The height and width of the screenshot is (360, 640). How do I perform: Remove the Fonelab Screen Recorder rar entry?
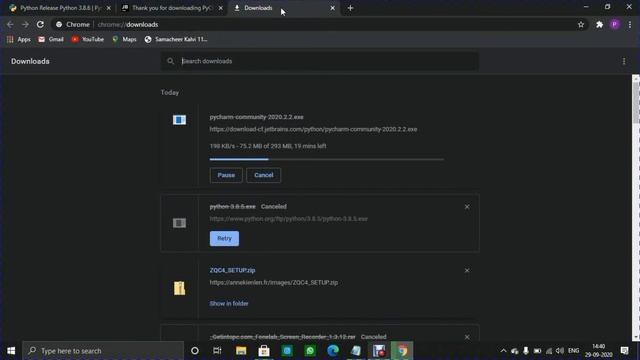(467, 337)
